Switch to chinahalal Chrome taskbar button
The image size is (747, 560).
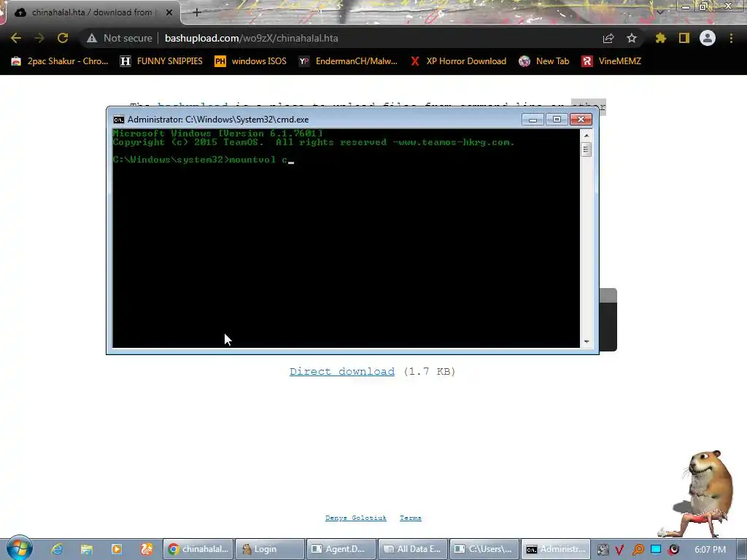tap(198, 549)
